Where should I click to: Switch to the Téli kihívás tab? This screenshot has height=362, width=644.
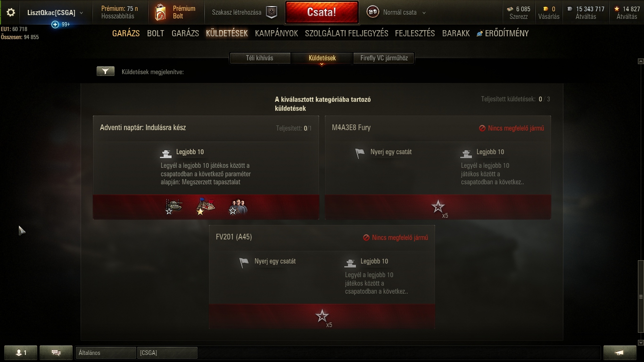(x=259, y=58)
